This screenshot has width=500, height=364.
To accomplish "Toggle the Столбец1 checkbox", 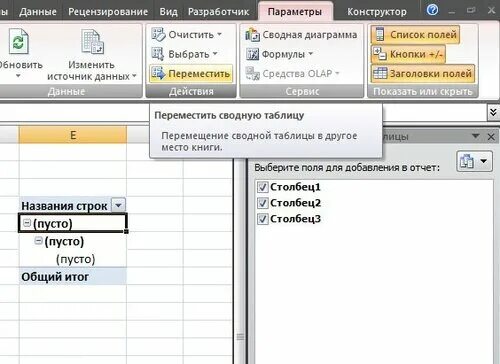I will coord(262,187).
